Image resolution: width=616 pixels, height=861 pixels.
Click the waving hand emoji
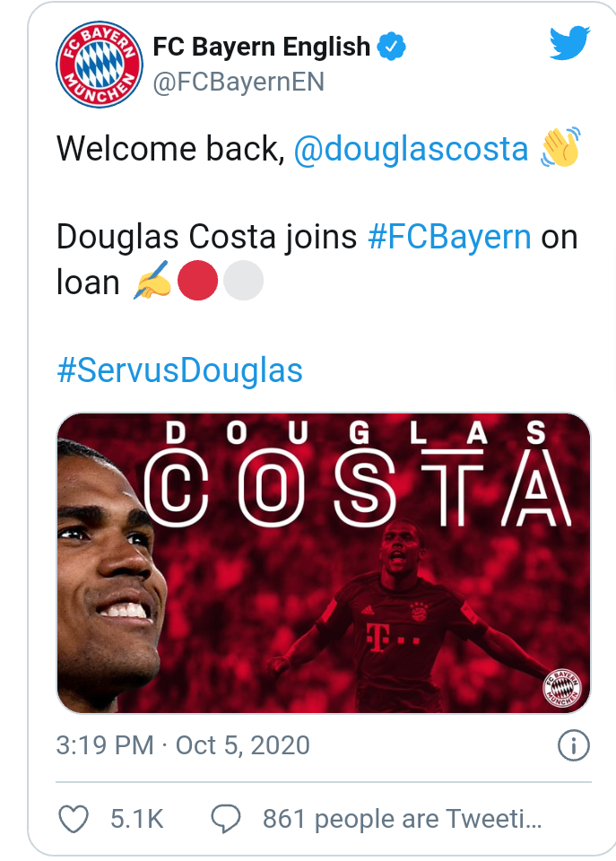pyautogui.click(x=560, y=147)
